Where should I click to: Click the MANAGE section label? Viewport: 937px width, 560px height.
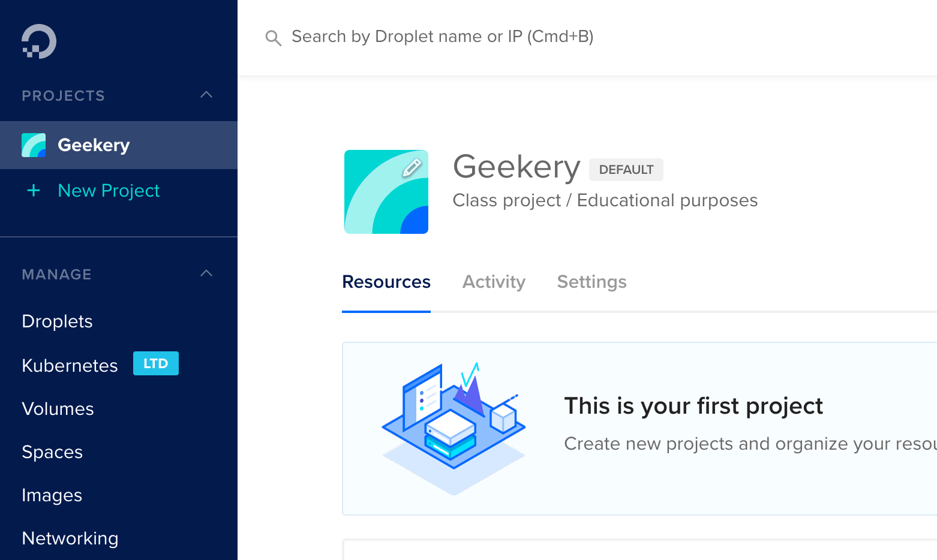point(57,275)
